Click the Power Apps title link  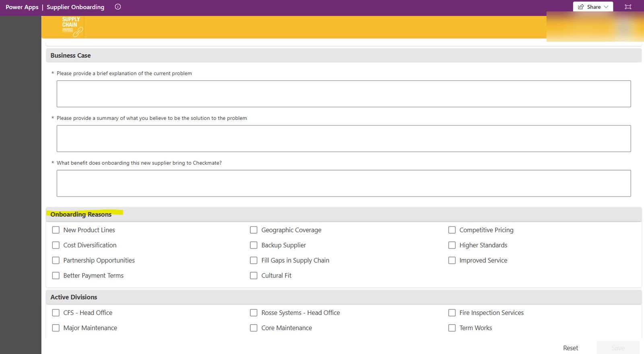point(22,7)
